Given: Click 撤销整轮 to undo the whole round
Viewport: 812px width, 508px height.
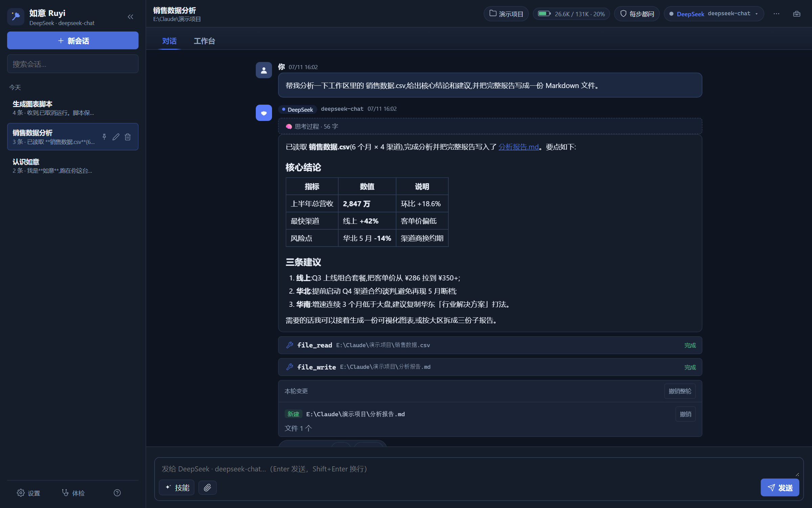Looking at the screenshot, I should pos(680,391).
